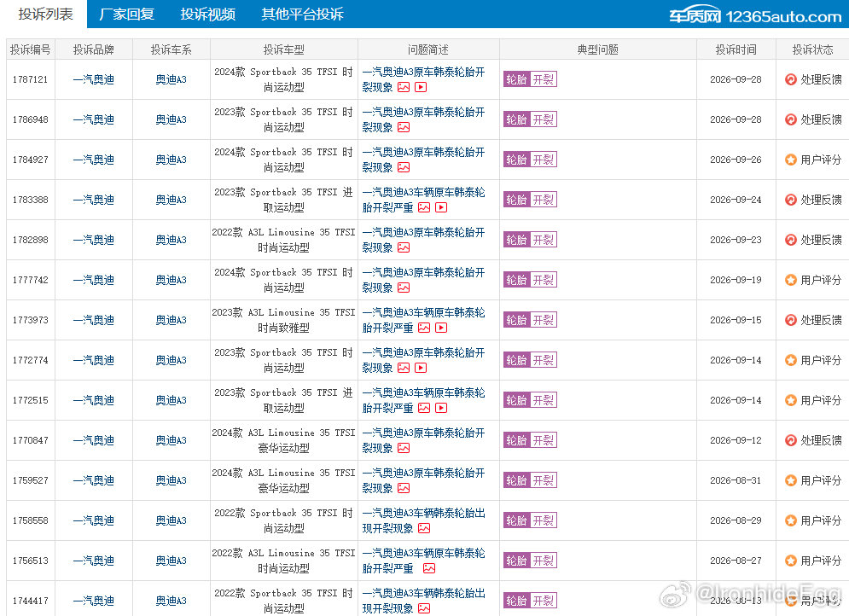Open problem description for complaint 1756513

pyautogui.click(x=423, y=561)
